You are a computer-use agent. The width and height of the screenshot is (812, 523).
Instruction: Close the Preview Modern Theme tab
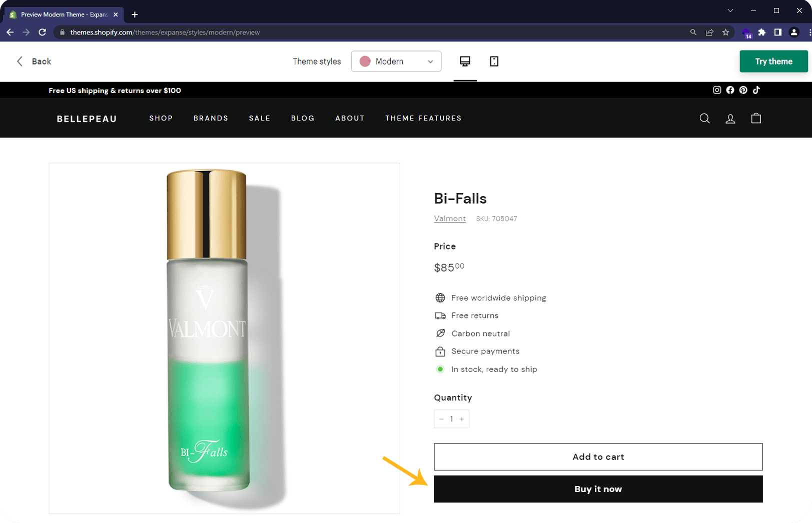tap(116, 14)
